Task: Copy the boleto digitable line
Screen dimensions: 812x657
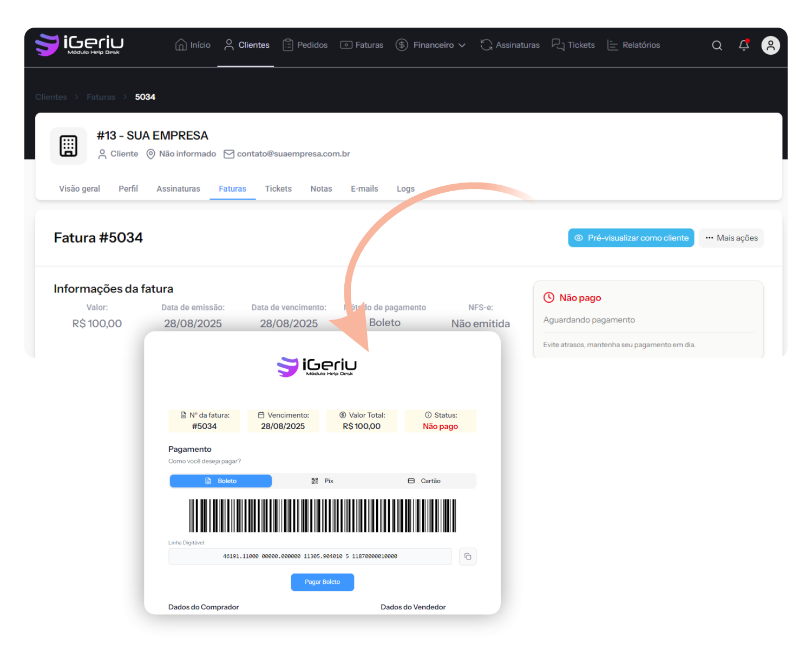Action: [468, 556]
